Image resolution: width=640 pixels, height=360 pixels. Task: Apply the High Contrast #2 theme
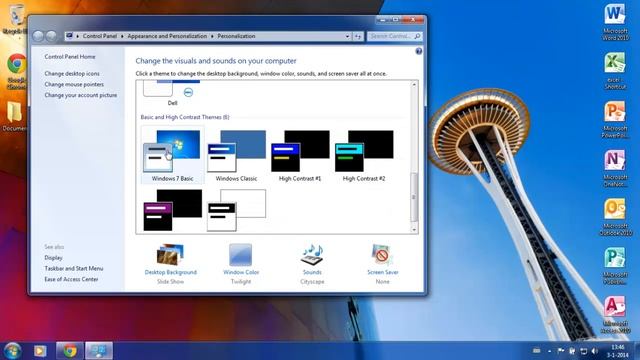click(364, 155)
